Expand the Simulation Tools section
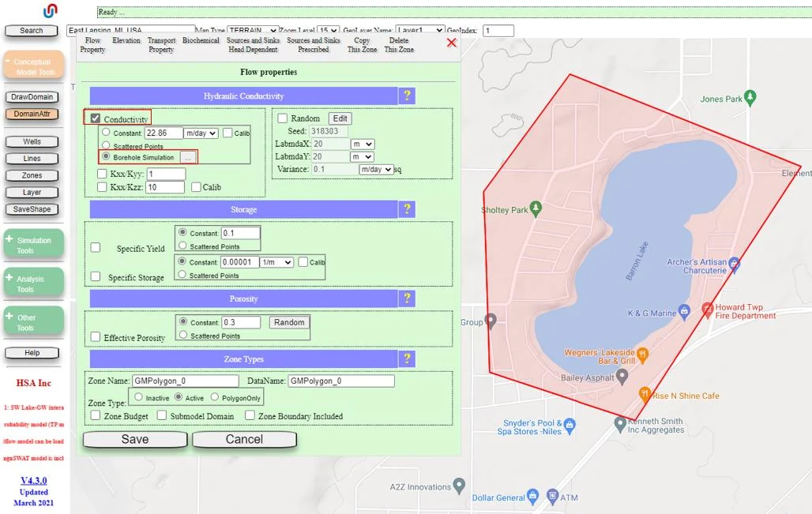 (34, 245)
